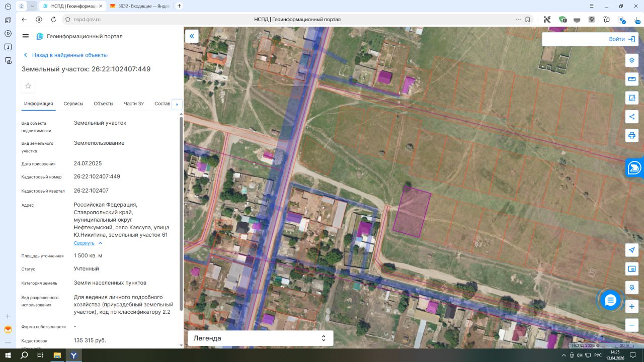Open the downloads icon with badge 10
644x362 pixels.
[636, 20]
